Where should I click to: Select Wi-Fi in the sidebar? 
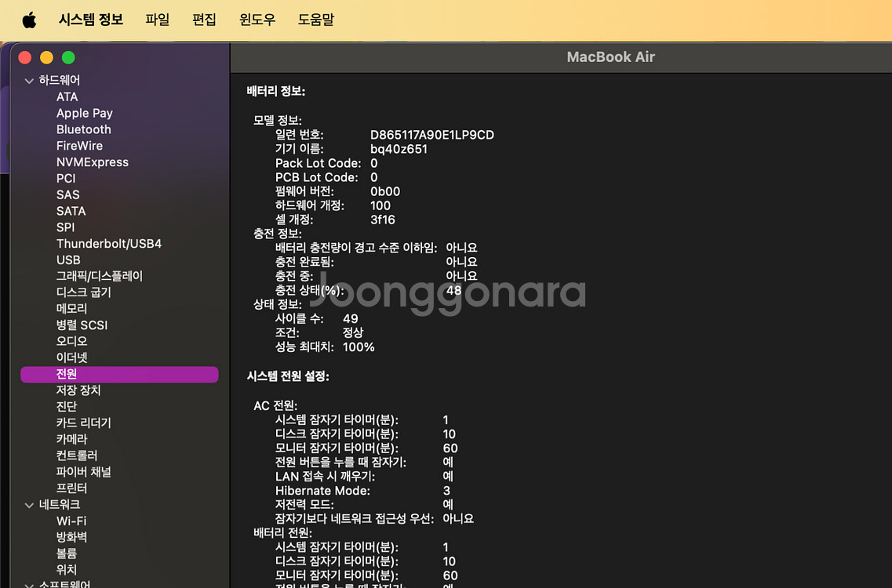tap(71, 521)
